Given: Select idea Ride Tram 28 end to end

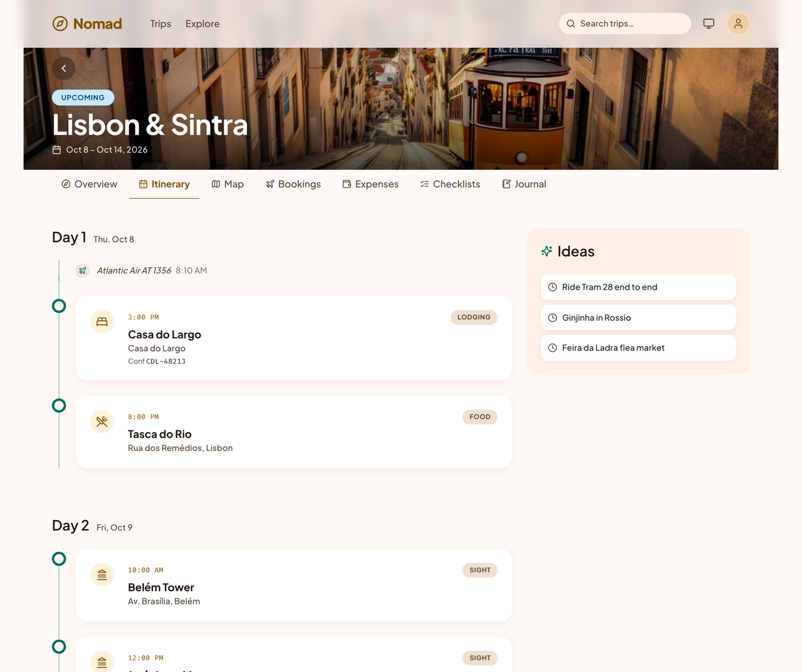Looking at the screenshot, I should tap(638, 287).
